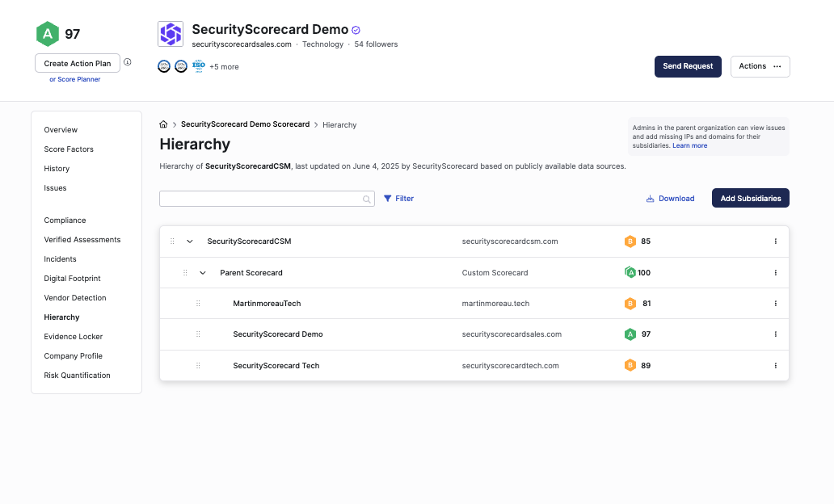Click drag handle of MartinmoreauTech row
834x504 pixels.
point(198,304)
